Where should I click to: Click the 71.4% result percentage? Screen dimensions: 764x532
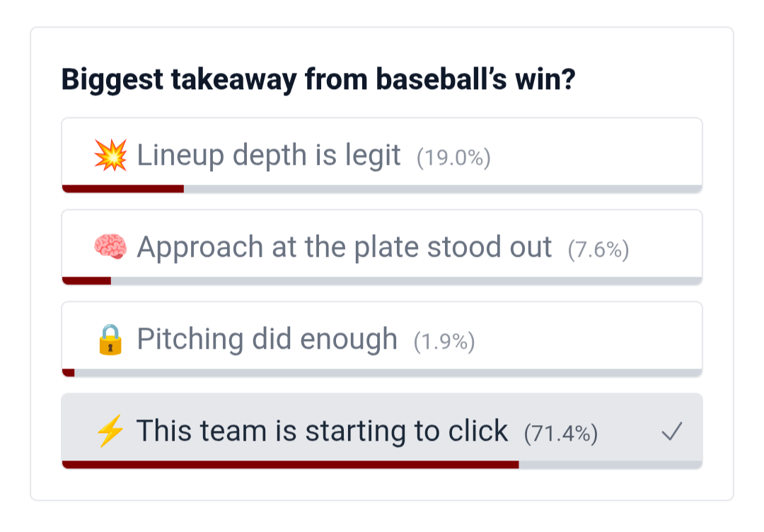coord(561,434)
